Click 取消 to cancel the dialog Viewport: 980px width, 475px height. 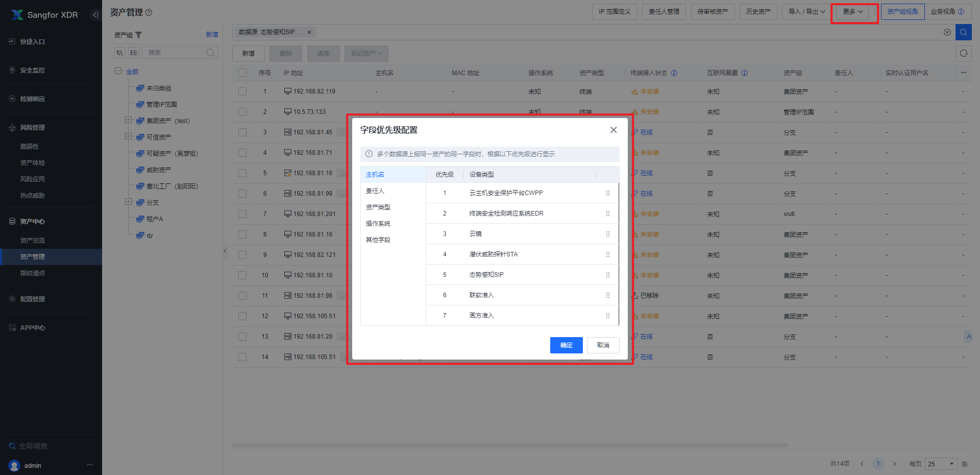(x=603, y=345)
